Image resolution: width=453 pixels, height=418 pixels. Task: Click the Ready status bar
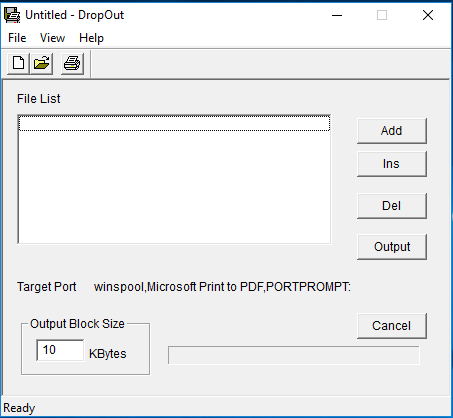coord(226,408)
